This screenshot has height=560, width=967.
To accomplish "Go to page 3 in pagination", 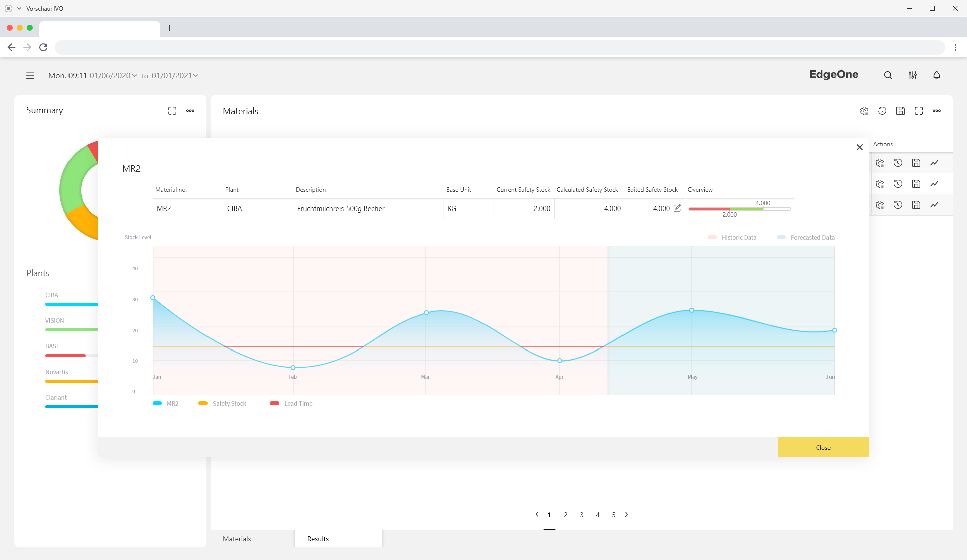I will pyautogui.click(x=581, y=515).
